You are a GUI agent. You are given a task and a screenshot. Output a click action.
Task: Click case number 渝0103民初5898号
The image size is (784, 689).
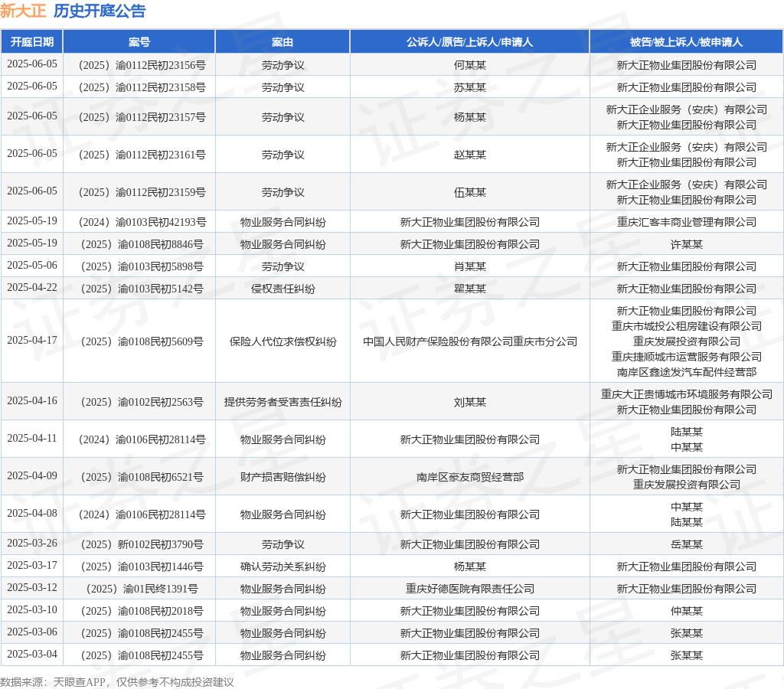coord(142,266)
